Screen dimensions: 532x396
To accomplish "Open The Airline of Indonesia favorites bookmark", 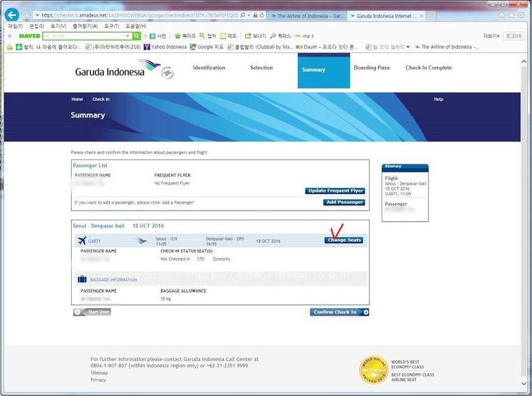I will 446,47.
